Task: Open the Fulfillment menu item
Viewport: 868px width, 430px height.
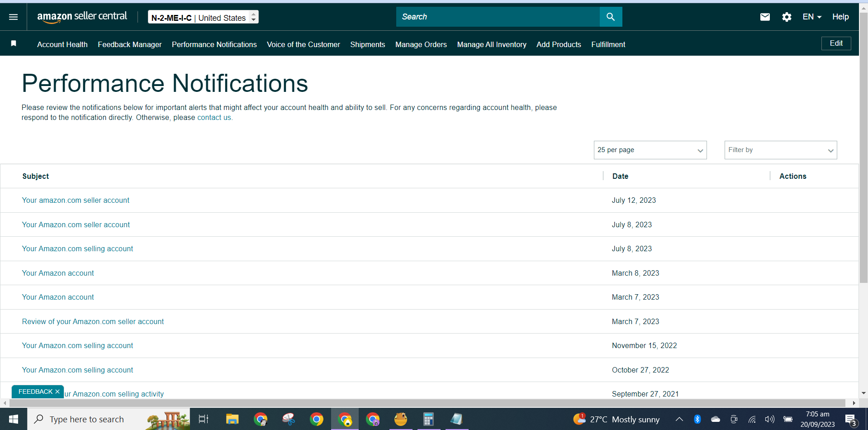Action: tap(608, 44)
